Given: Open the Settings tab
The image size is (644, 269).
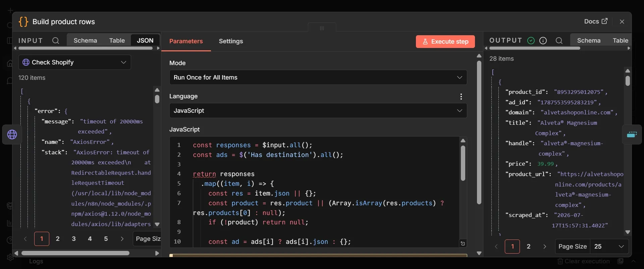Looking at the screenshot, I should coord(231,41).
